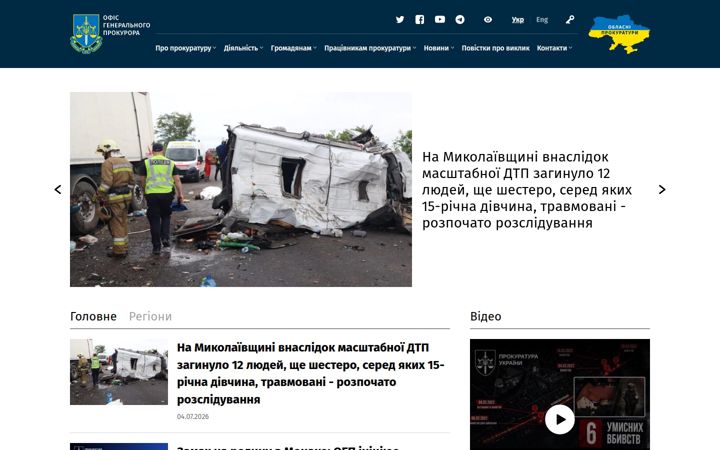Click the key login icon
The height and width of the screenshot is (450, 720).
[x=570, y=20]
